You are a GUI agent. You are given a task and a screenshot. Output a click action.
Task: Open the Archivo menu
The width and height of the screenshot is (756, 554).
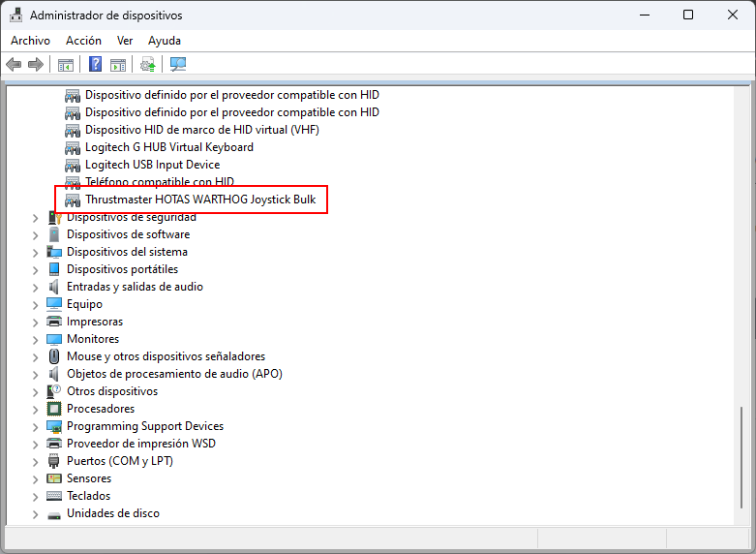point(30,41)
